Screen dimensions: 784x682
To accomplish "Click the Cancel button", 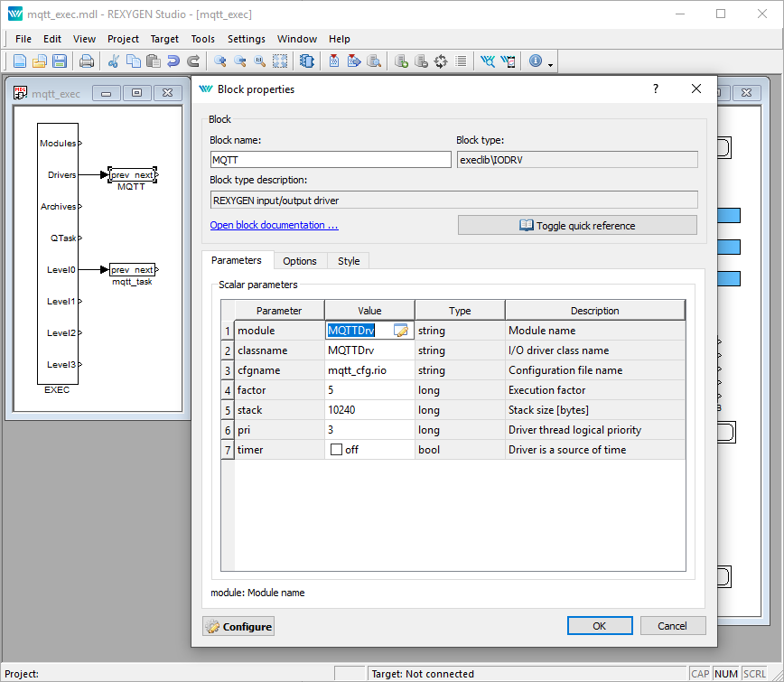I will pos(673,626).
